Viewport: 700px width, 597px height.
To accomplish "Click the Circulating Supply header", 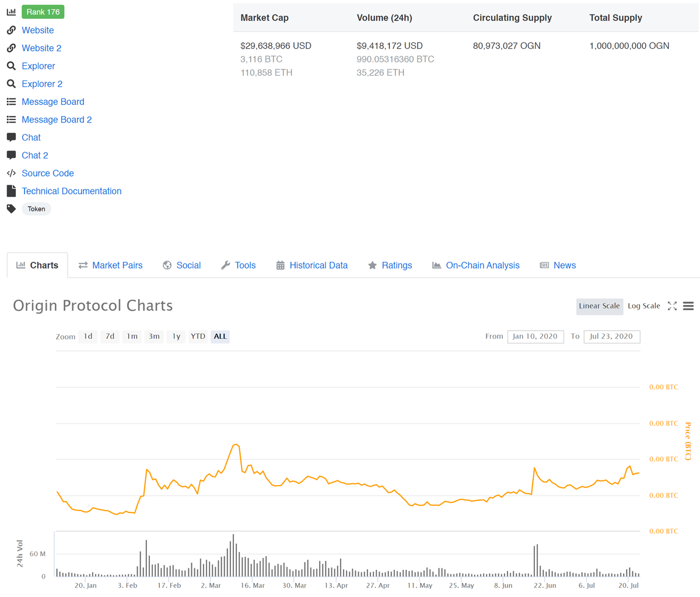I will point(512,17).
